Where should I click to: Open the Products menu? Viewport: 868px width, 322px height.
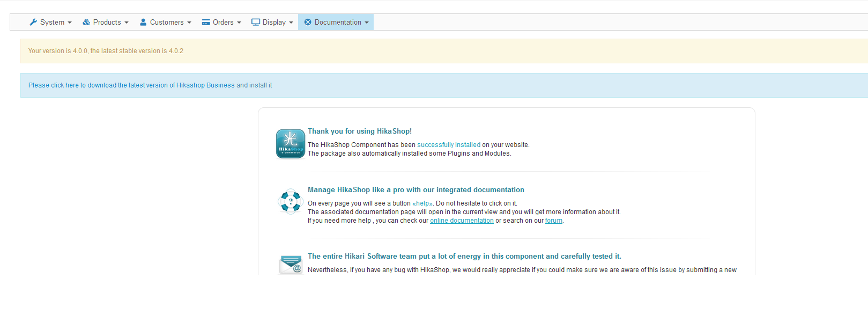[x=106, y=22]
